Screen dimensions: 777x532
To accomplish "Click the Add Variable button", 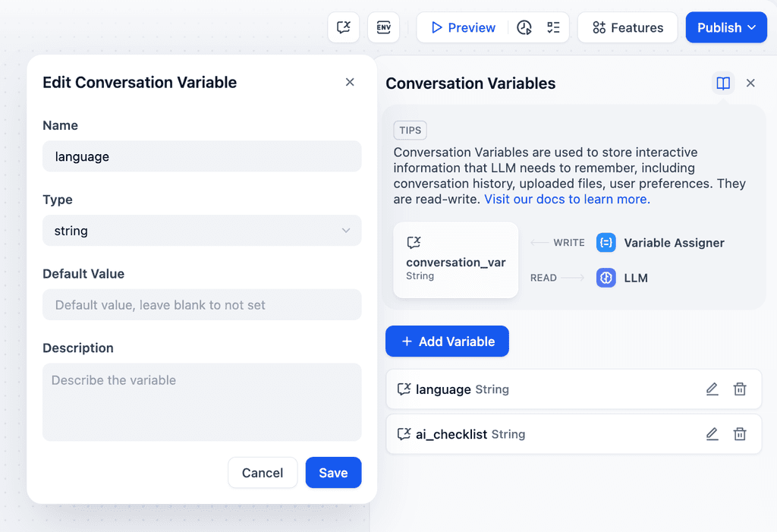I will pos(447,341).
